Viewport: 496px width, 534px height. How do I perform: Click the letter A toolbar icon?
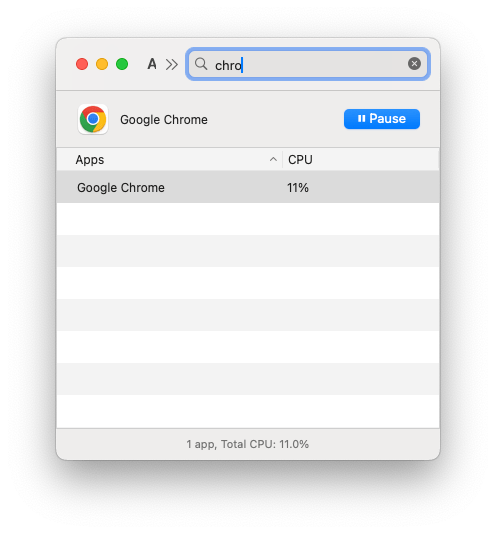(x=152, y=64)
